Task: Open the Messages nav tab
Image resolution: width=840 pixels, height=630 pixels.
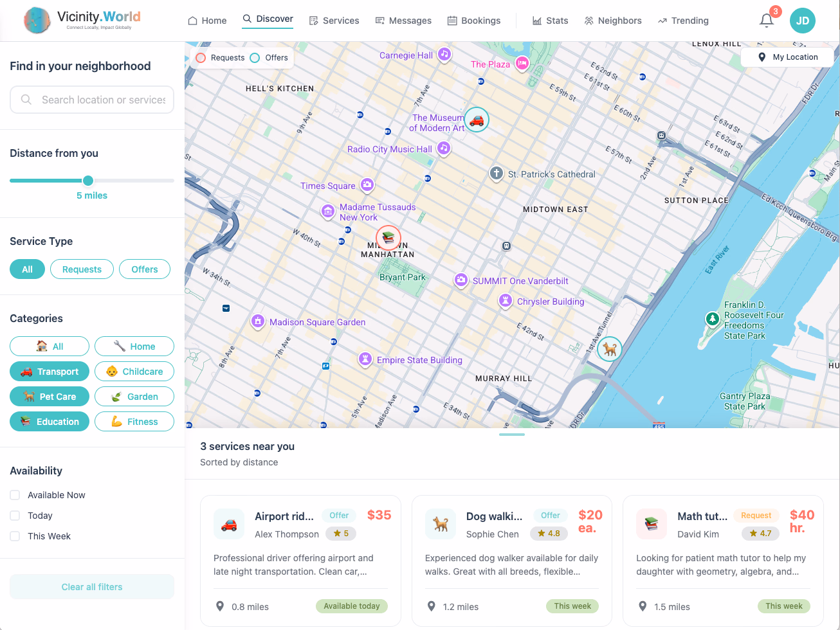Action: click(x=403, y=21)
